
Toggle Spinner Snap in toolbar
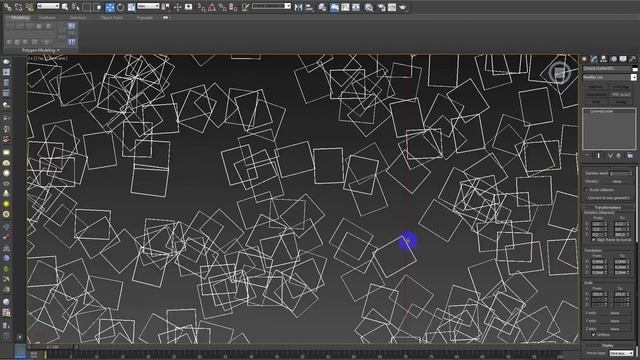tap(233, 7)
